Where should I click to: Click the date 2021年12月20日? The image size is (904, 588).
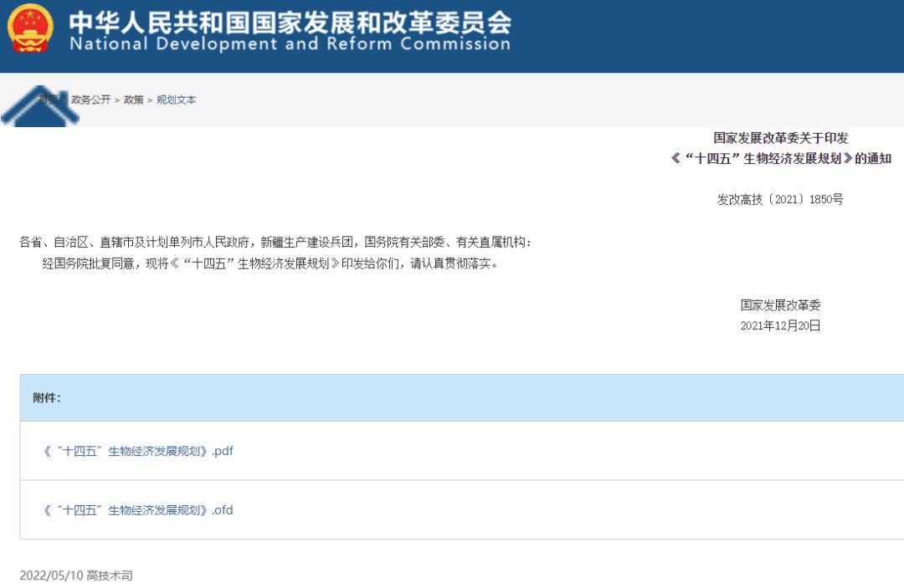pos(781,325)
